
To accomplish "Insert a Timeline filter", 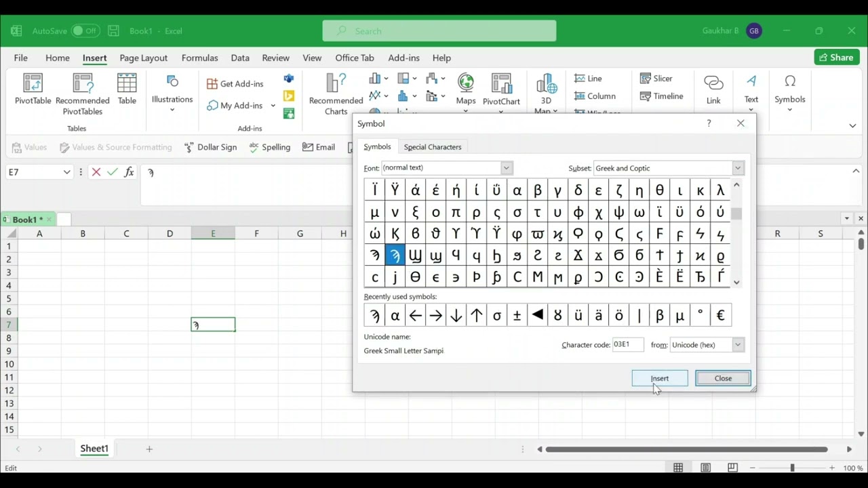I will pyautogui.click(x=662, y=96).
